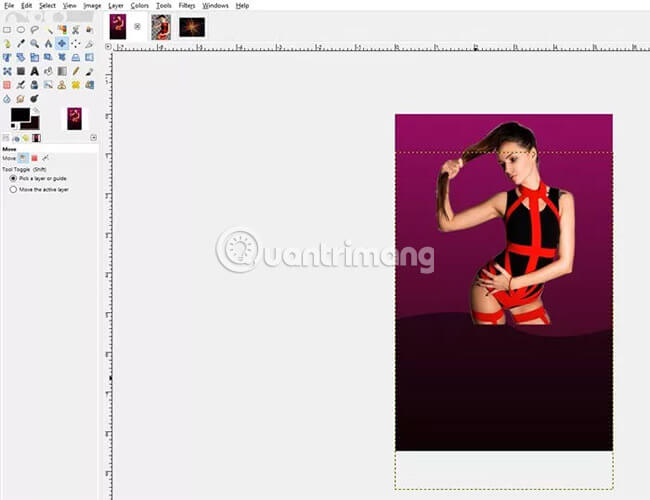Open the Select menu
Image resolution: width=650 pixels, height=500 pixels.
pos(47,5)
